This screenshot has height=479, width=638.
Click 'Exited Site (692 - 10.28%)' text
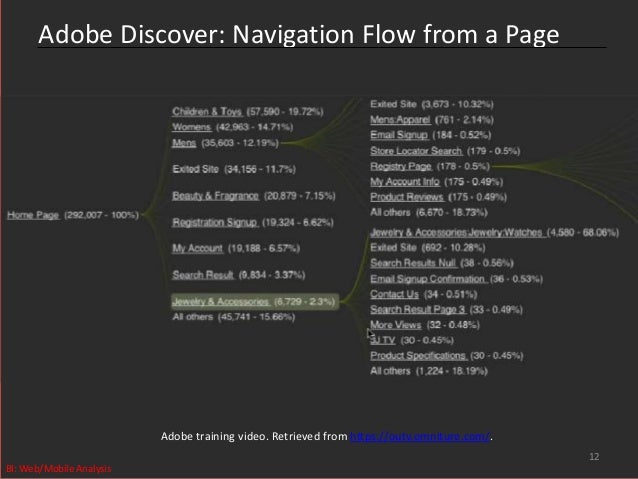point(428,248)
